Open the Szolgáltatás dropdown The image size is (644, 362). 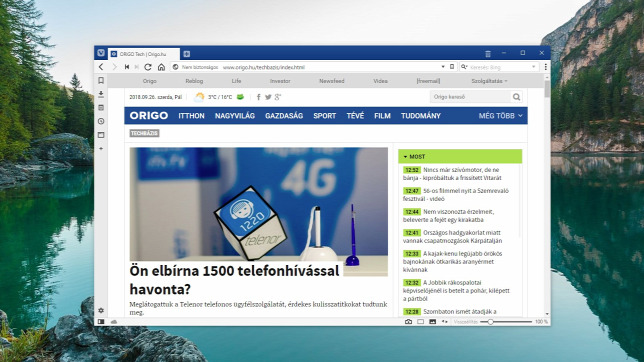tap(489, 81)
